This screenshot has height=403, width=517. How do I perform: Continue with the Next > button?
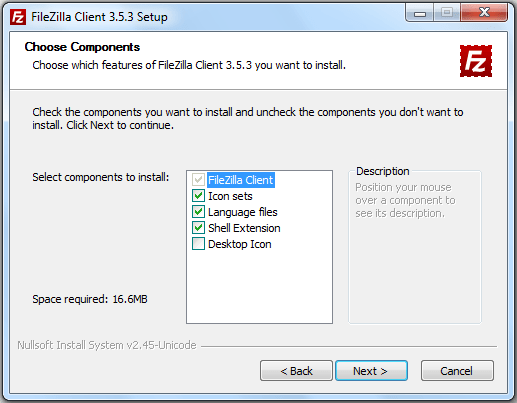pyautogui.click(x=371, y=370)
